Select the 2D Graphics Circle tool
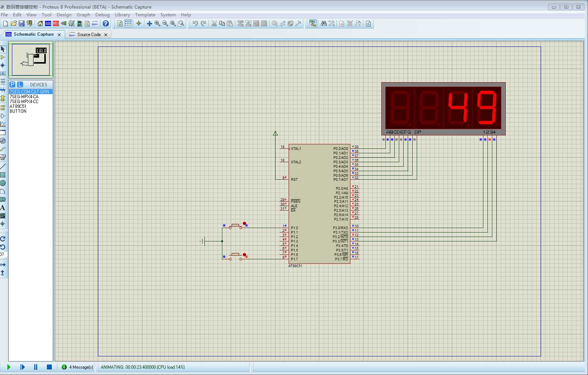The height and width of the screenshot is (375, 588). pyautogui.click(x=3, y=183)
